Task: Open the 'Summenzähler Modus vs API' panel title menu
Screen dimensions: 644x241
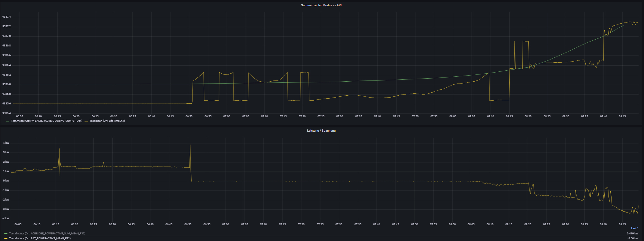Action: [321, 5]
